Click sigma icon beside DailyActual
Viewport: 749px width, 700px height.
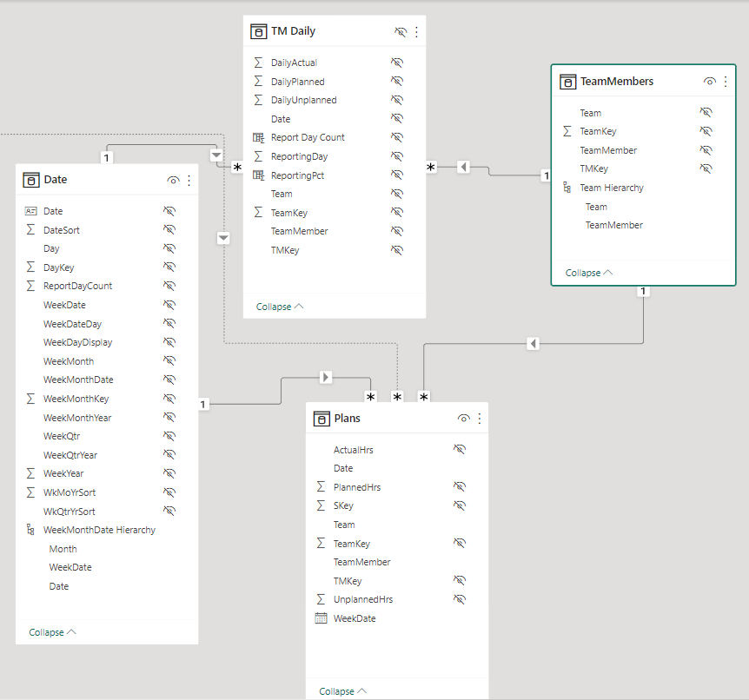(x=258, y=63)
